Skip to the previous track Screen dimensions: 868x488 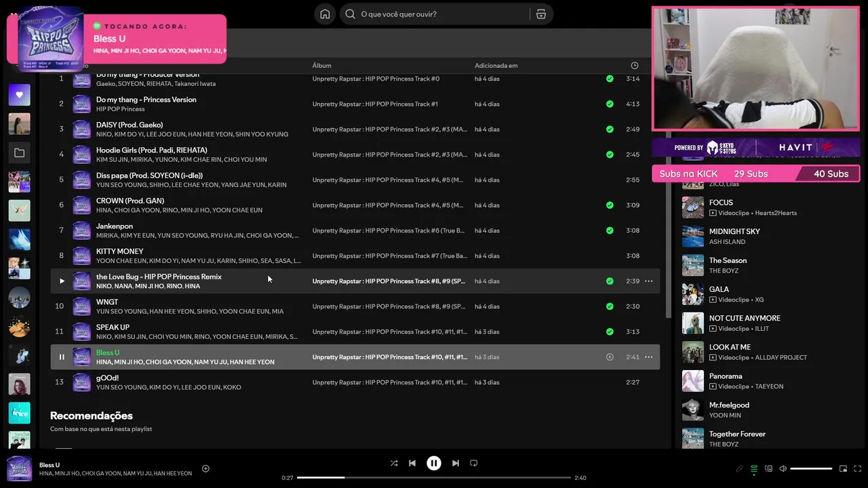click(x=412, y=463)
